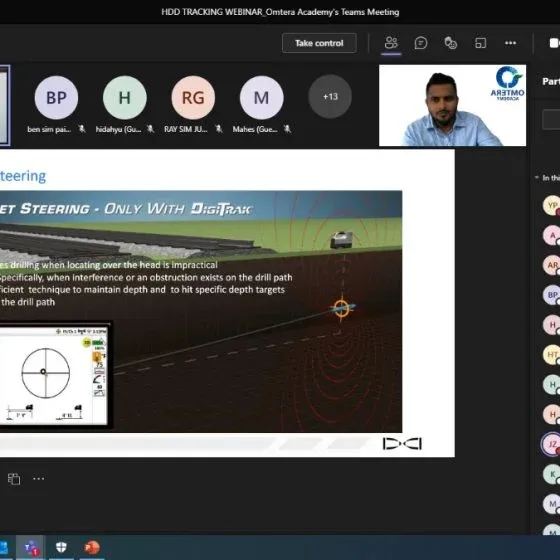Click the pop-out icon below shared slide
560x560 pixels.
pos(14,479)
